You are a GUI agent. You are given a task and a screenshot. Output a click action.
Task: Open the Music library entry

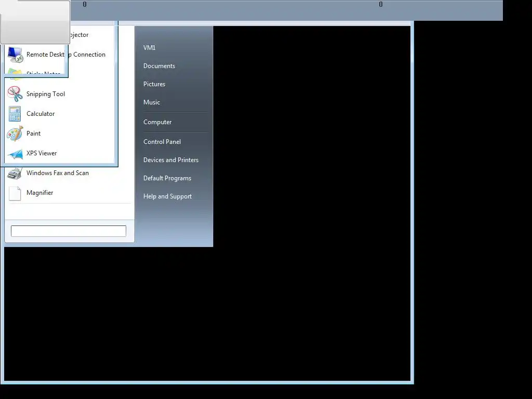(151, 102)
